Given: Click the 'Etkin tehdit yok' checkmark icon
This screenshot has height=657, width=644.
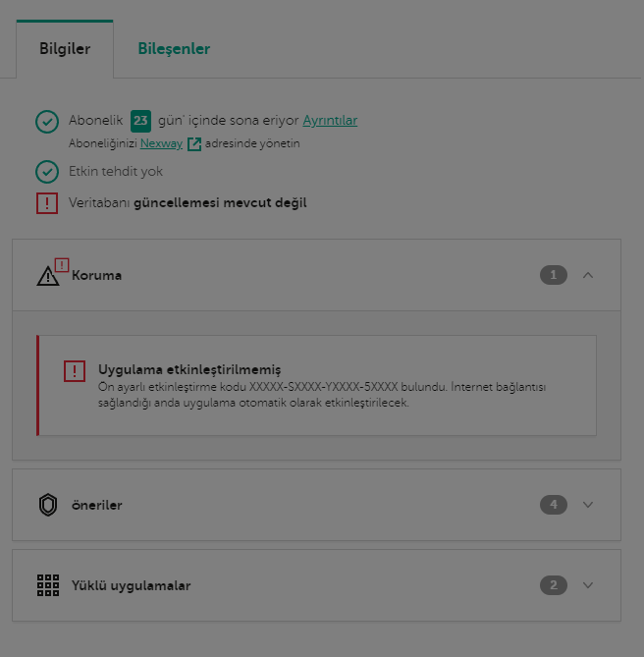Looking at the screenshot, I should tap(47, 172).
